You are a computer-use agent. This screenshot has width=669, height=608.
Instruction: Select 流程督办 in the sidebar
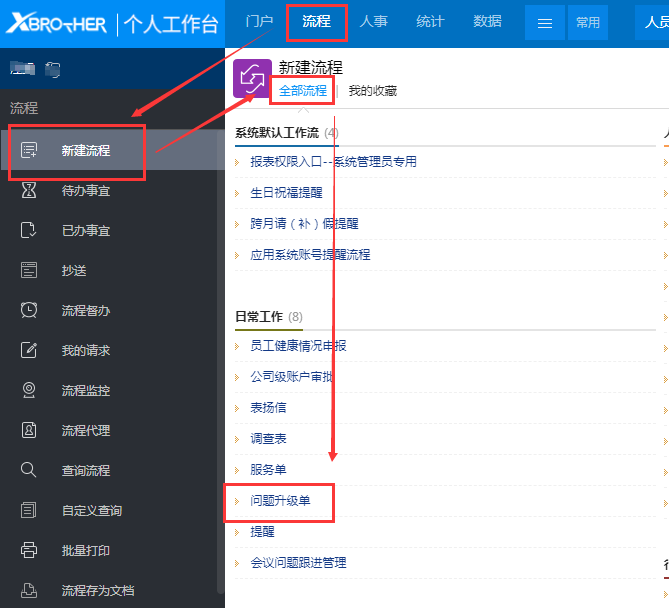86,310
